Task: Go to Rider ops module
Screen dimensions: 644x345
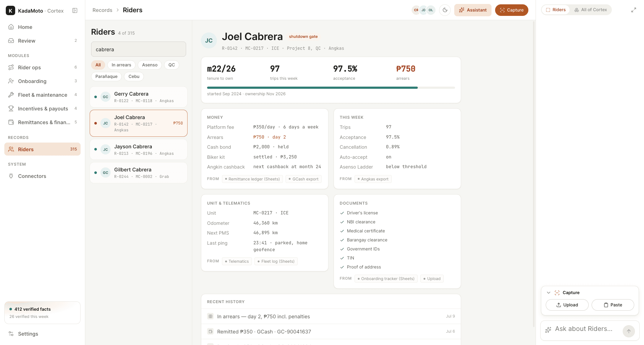Action: point(42,67)
